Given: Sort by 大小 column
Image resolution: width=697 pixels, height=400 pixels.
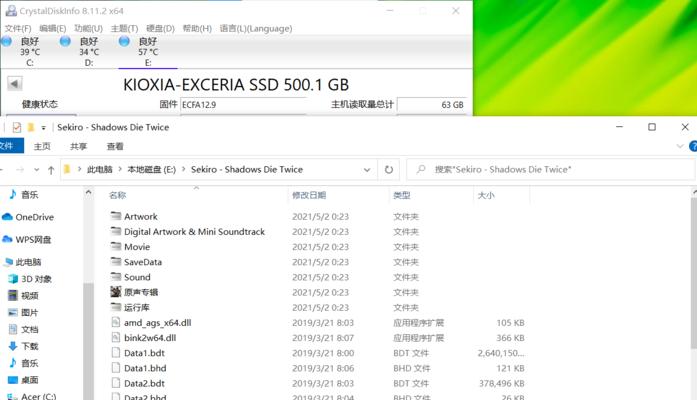Looking at the screenshot, I should click(x=486, y=195).
